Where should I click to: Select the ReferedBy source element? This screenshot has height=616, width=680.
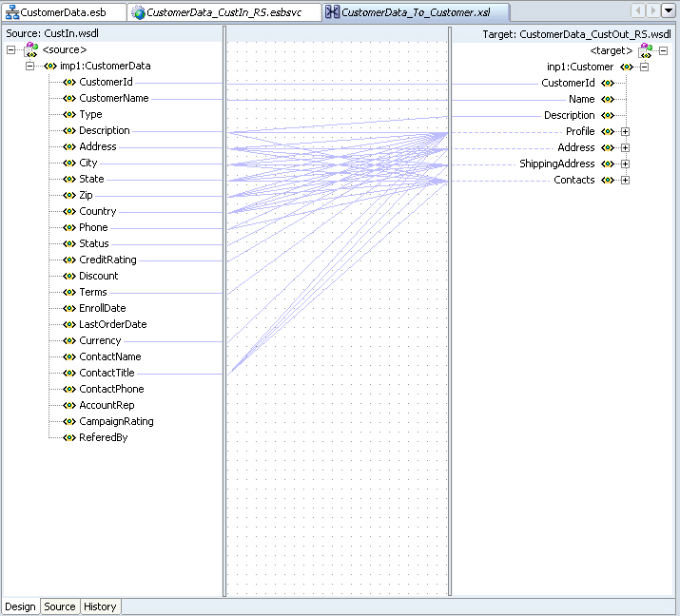coord(104,437)
